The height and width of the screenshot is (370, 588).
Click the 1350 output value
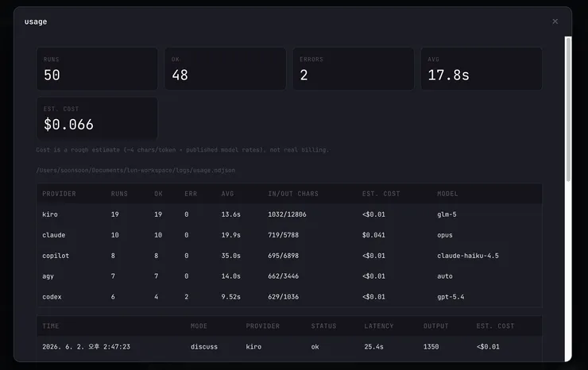pos(431,347)
